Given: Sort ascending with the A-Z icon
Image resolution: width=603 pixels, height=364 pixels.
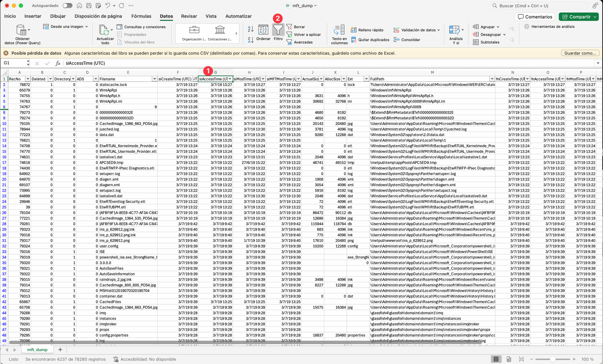Looking at the screenshot, I should click(251, 29).
